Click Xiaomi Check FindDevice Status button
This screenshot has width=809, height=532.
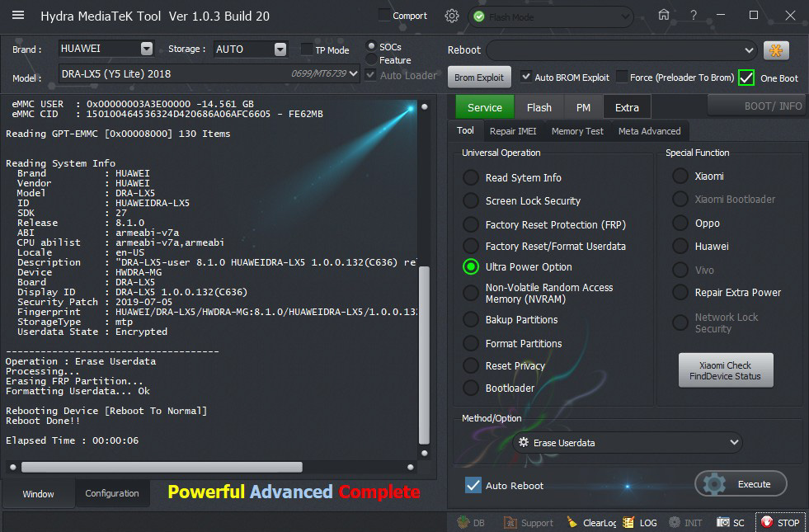726,370
